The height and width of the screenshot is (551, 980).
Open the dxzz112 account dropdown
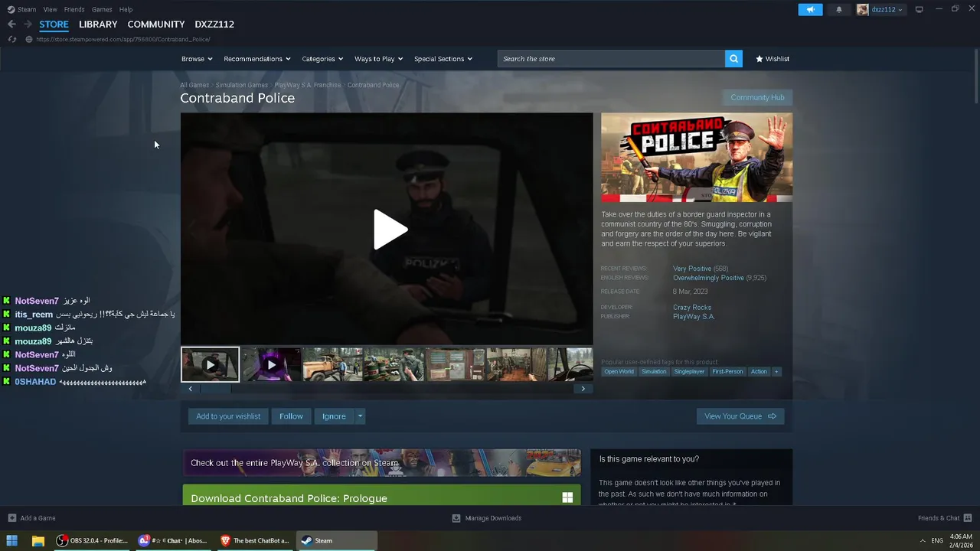[x=880, y=9]
